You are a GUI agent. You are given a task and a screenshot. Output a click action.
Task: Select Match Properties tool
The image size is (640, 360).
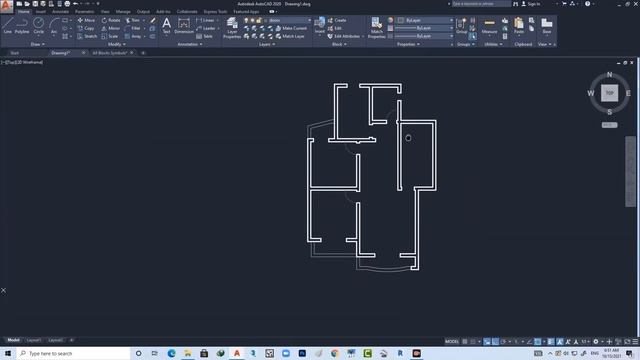click(376, 28)
